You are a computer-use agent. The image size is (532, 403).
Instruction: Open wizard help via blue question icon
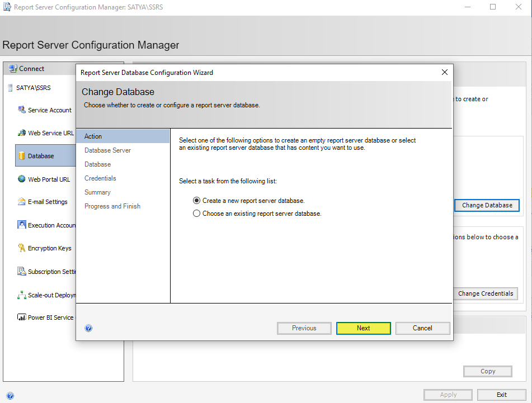88,328
